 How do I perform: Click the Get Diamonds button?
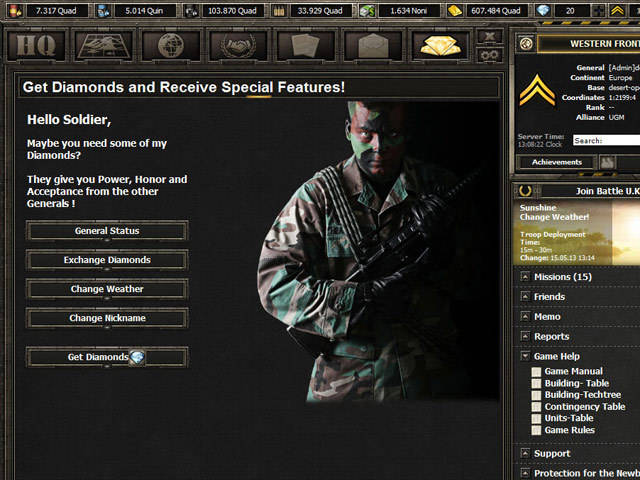(107, 357)
